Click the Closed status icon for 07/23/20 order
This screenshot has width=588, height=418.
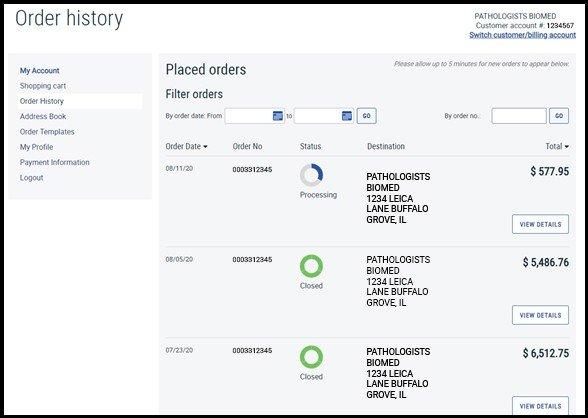[x=311, y=357]
